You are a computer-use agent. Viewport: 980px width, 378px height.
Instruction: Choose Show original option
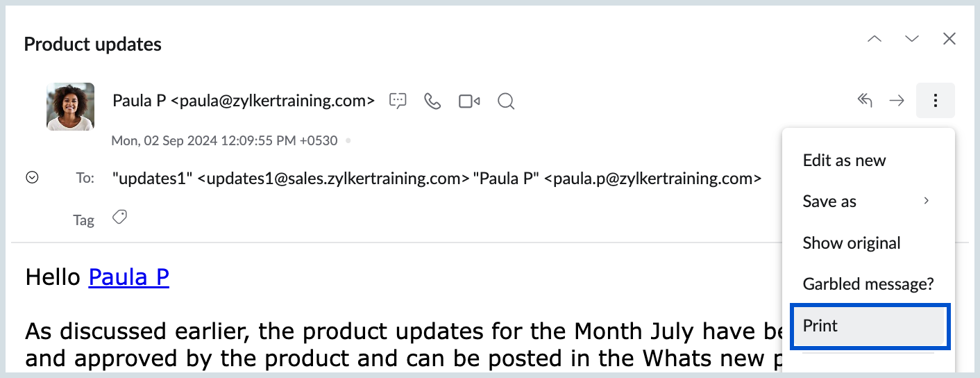(852, 243)
